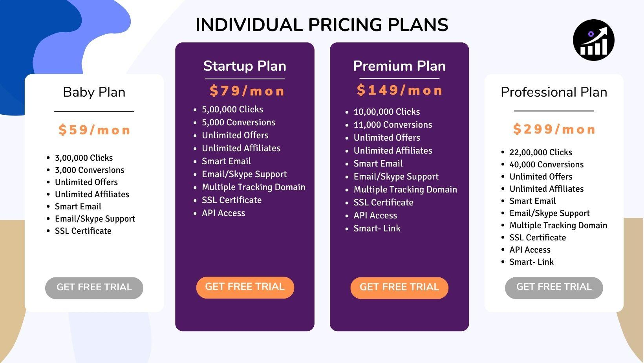Click Professional Plan's Get Free Trial button
The height and width of the screenshot is (363, 644).
pyautogui.click(x=554, y=288)
